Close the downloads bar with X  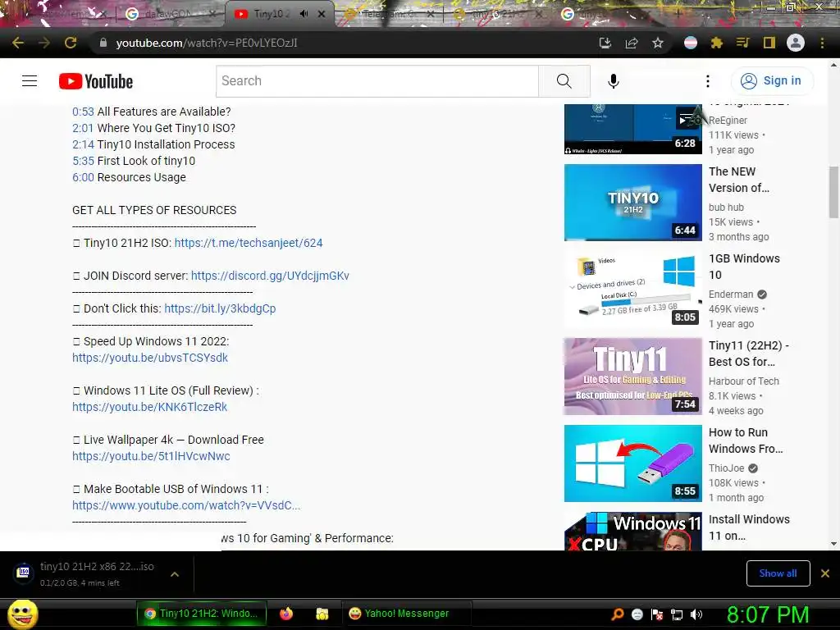825,573
